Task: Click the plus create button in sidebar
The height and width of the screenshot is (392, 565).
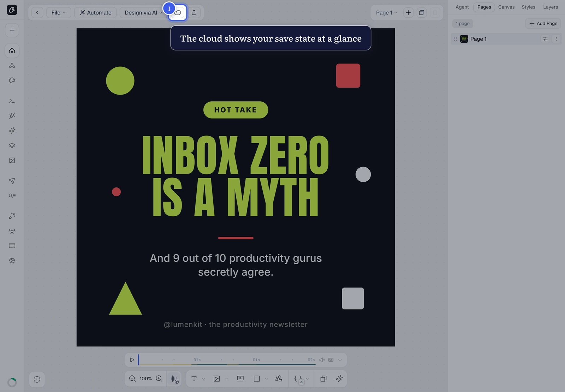Action: coord(12,30)
